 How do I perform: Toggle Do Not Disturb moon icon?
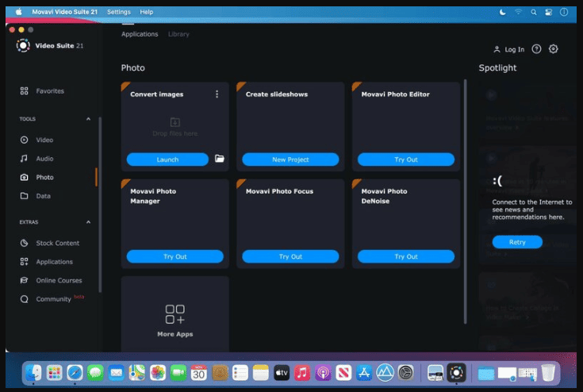point(503,12)
